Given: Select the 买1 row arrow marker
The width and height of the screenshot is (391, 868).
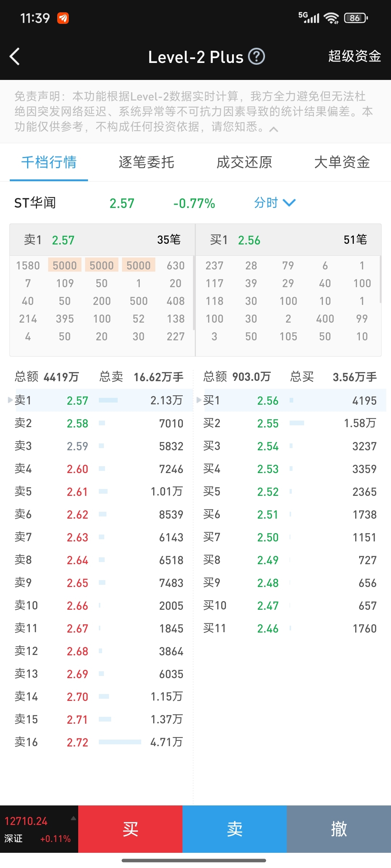Looking at the screenshot, I should 199,400.
